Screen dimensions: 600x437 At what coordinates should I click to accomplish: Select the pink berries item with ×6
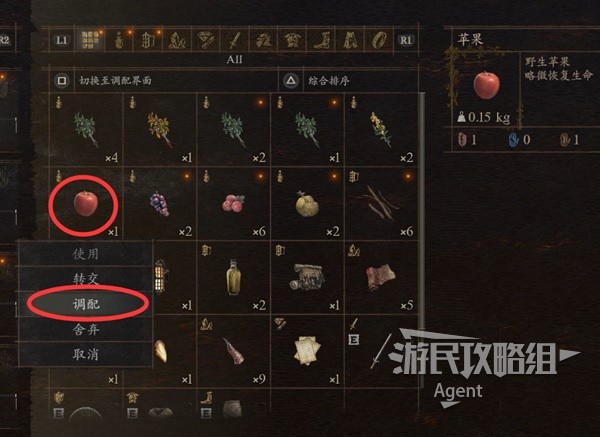click(x=233, y=204)
